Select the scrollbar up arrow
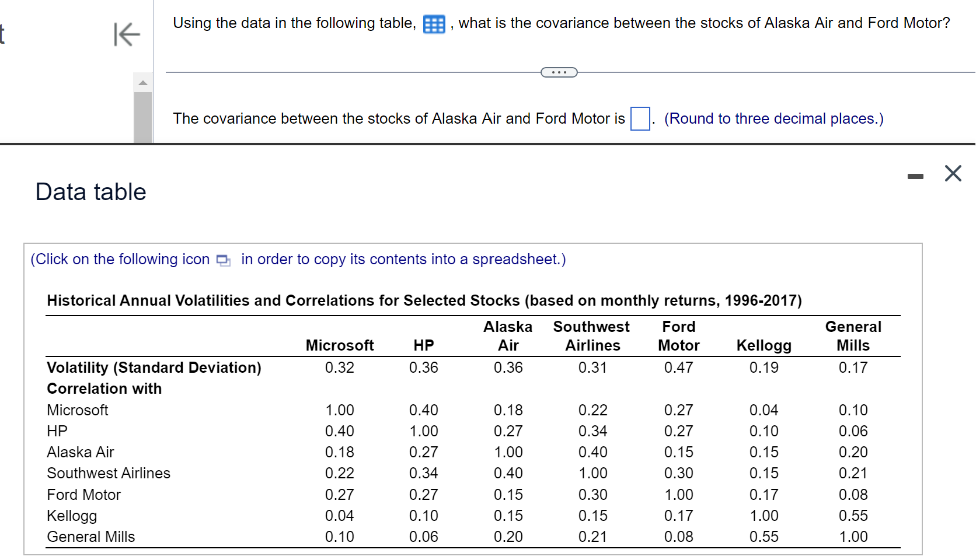 (142, 82)
